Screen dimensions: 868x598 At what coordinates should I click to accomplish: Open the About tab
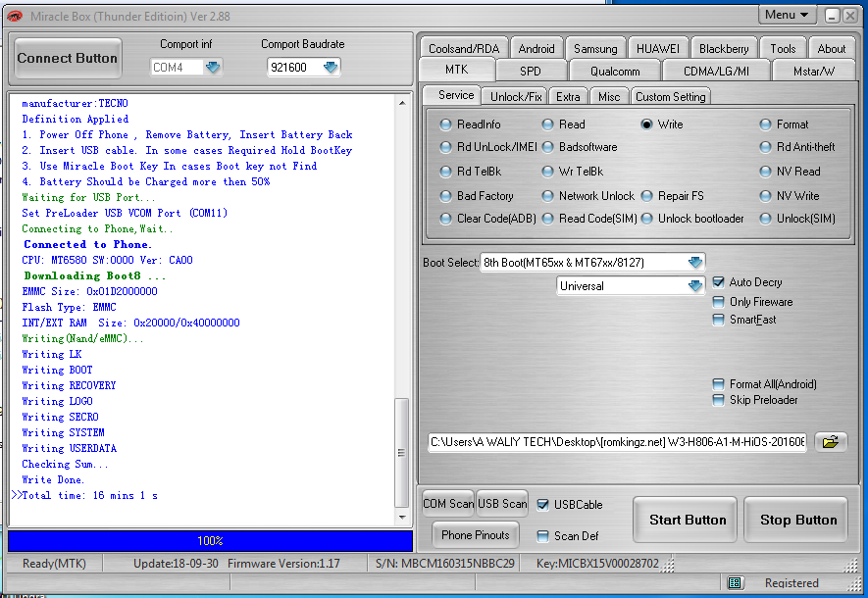(832, 49)
